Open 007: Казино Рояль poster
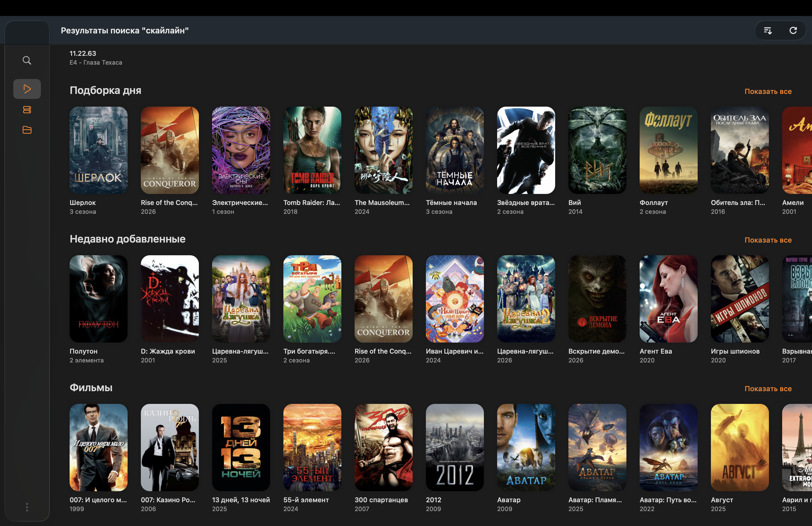This screenshot has height=526, width=812. [x=170, y=448]
